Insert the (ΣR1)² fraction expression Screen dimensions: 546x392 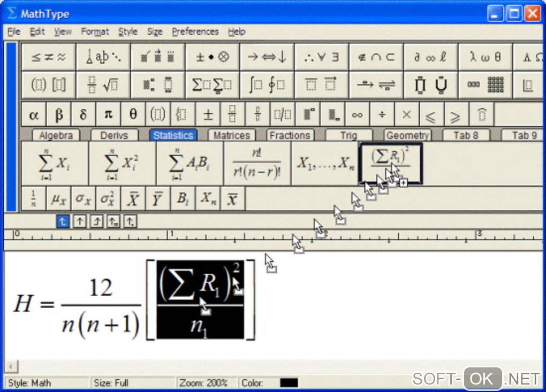[391, 164]
